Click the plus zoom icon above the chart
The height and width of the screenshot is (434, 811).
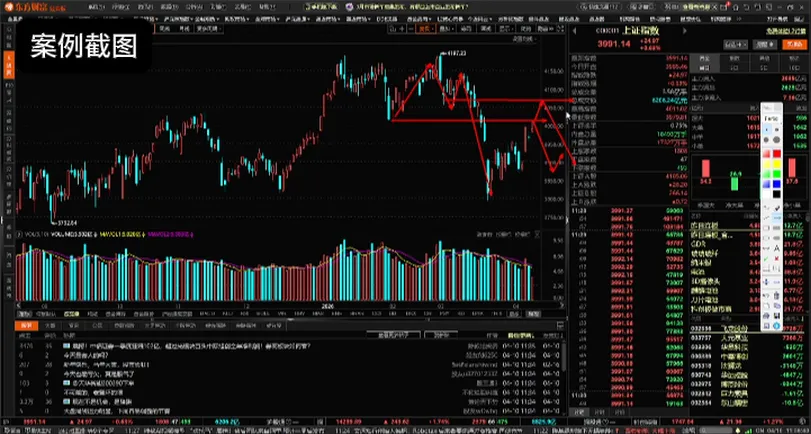click(x=402, y=29)
